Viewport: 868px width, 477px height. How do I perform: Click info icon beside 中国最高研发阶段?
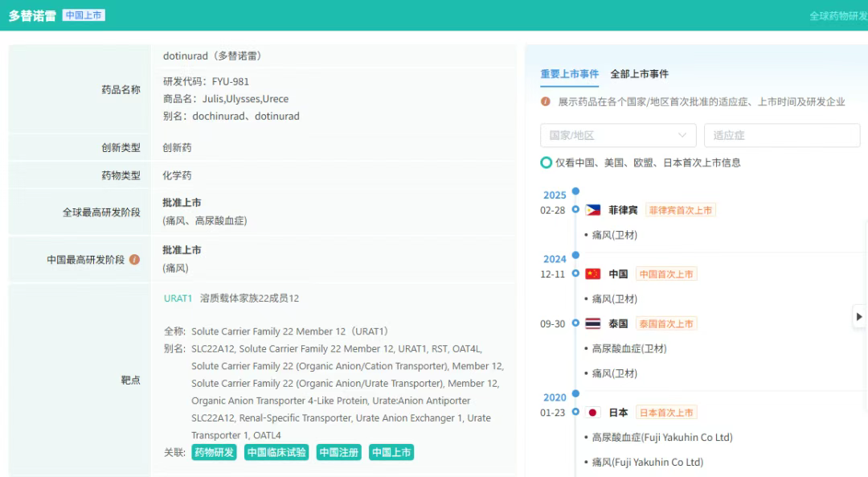(x=135, y=260)
